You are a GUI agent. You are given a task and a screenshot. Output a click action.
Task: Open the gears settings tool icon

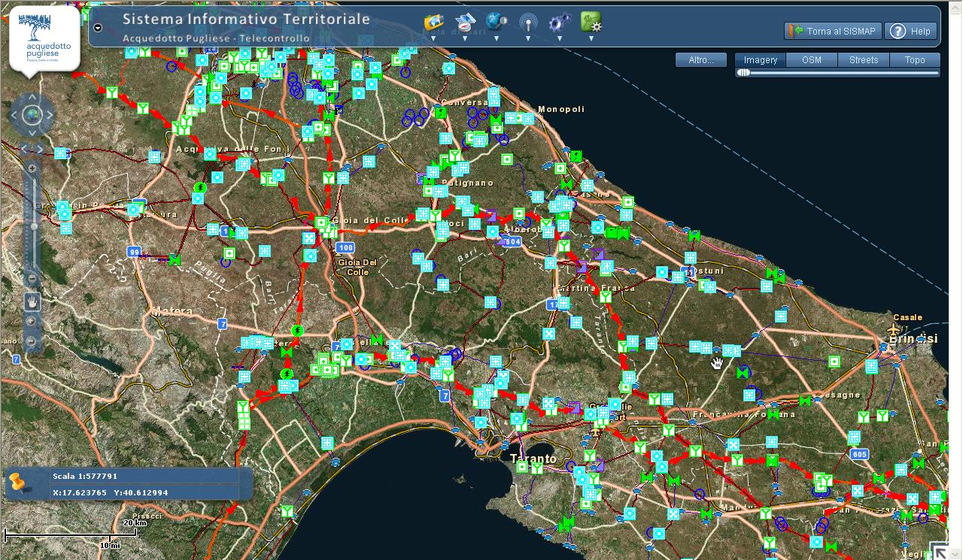(559, 23)
